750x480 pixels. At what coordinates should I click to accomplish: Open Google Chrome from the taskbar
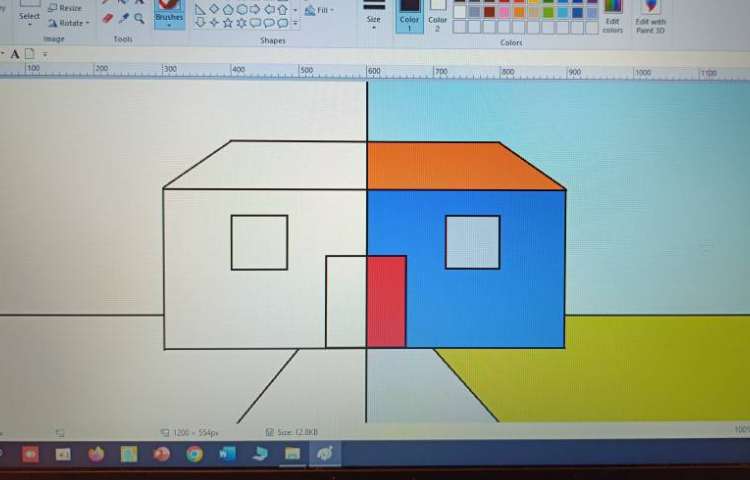pos(194,454)
